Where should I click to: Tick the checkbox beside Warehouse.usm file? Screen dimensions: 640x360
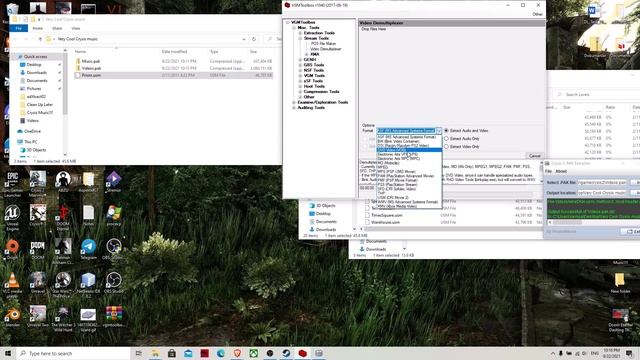(x=367, y=222)
